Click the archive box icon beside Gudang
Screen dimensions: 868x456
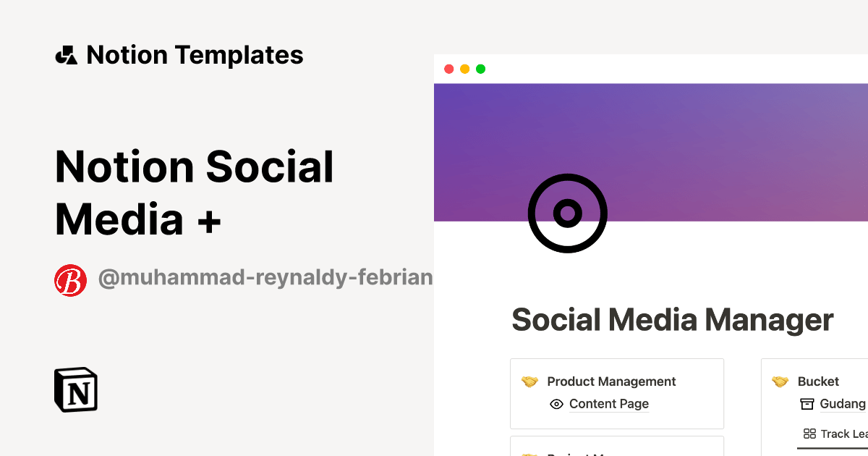click(807, 404)
